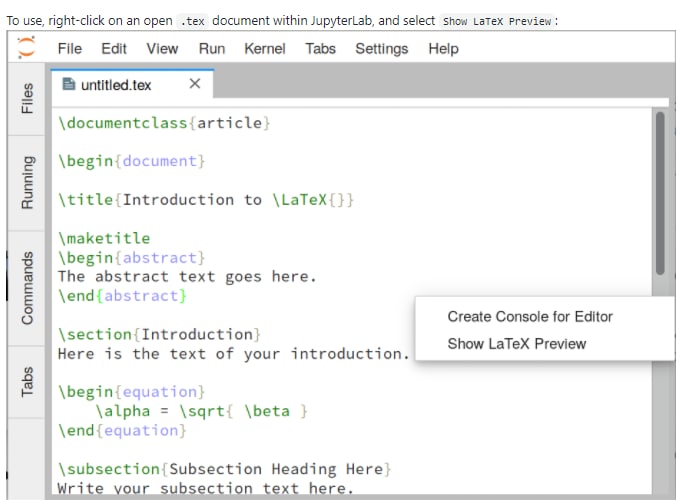The image size is (678, 503).
Task: Click 'Here is the text of your introduction.'
Action: [x=233, y=354]
